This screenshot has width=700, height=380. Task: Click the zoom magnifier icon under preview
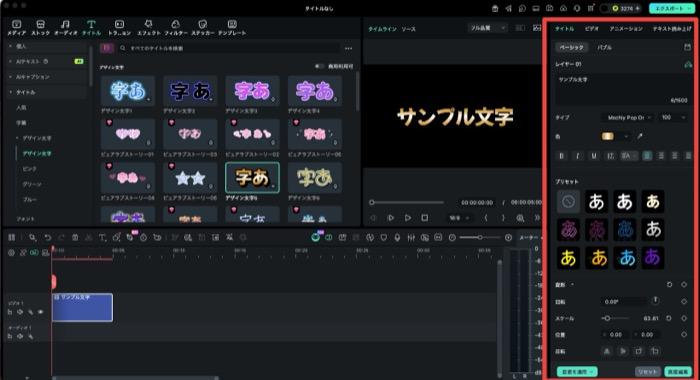(520, 218)
